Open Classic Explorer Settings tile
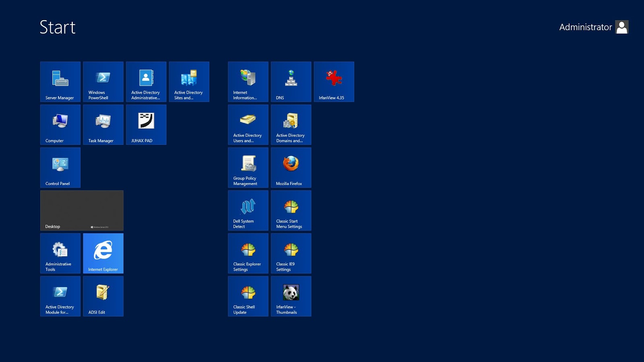Screen dimensions: 644x362 (x=248, y=253)
